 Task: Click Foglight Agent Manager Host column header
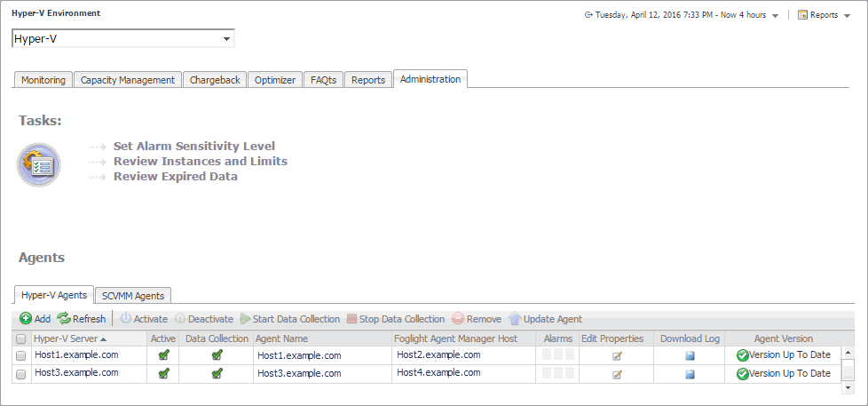click(464, 338)
